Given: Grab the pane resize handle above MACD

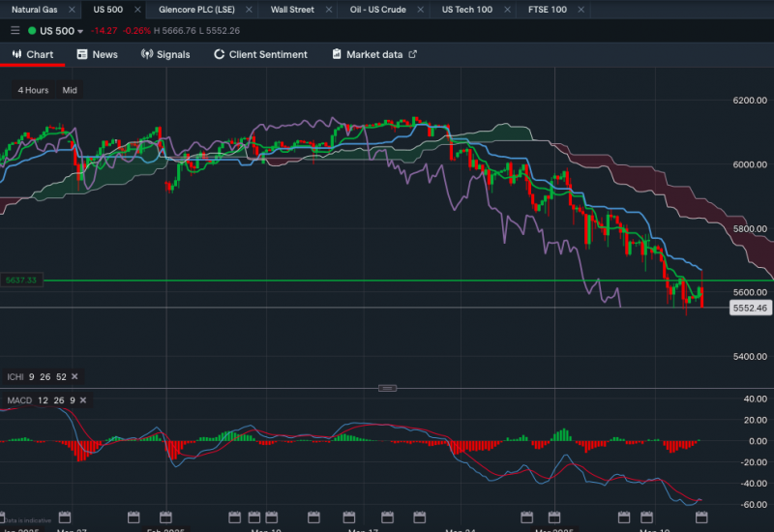Looking at the screenshot, I should [387, 388].
